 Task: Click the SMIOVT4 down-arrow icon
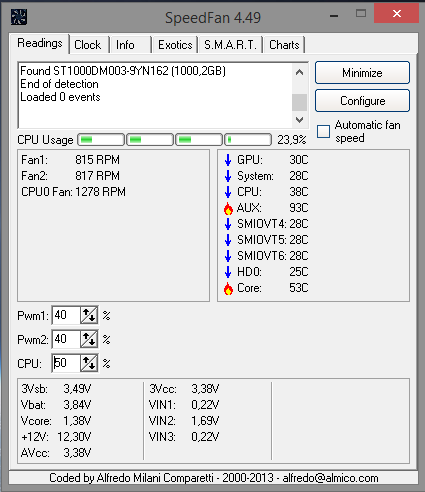point(228,224)
